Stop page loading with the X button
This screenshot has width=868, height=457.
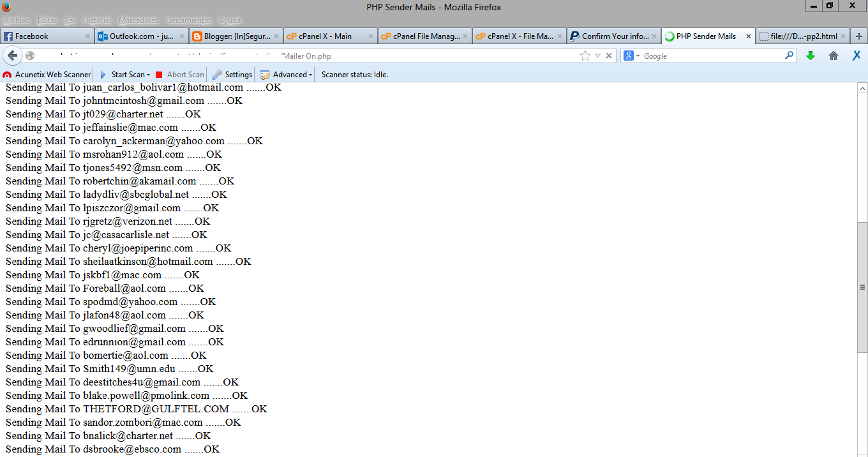610,56
